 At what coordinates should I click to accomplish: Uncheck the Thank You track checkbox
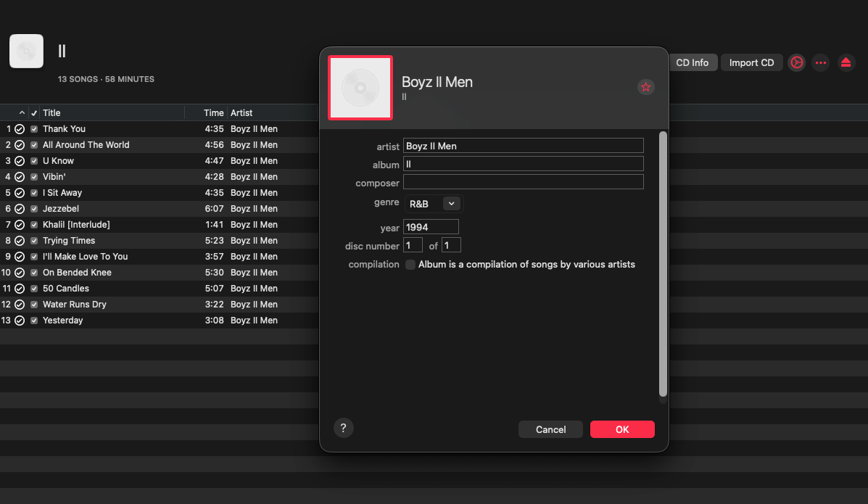click(x=34, y=129)
